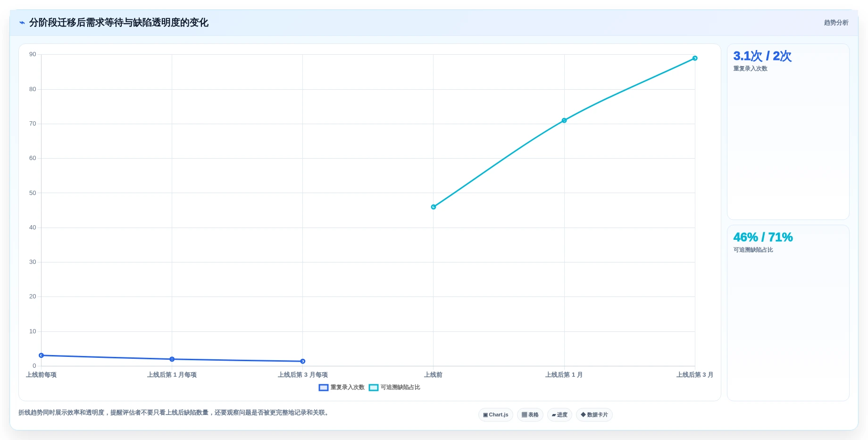Click the 上线前每项 blue data point
Screen dimensions: 868x440
pyautogui.click(x=42, y=355)
